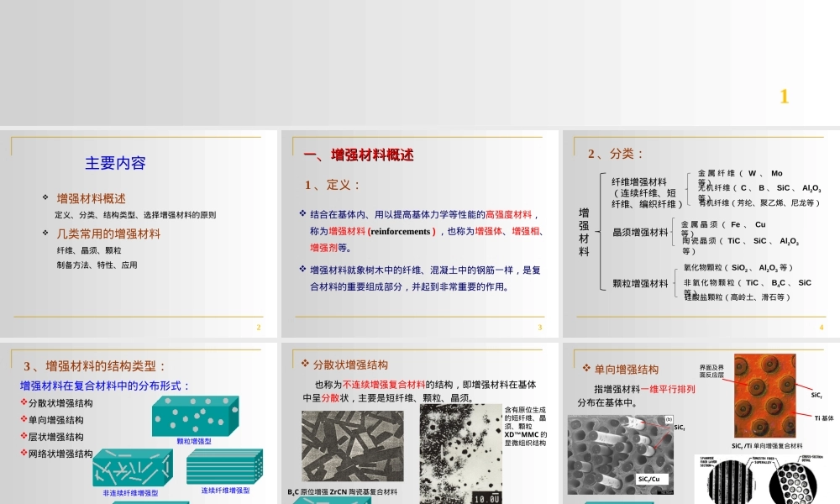840x504 pixels.
Task: Click the caption beginning 含有原位生成的短纤维
Action: (525, 427)
